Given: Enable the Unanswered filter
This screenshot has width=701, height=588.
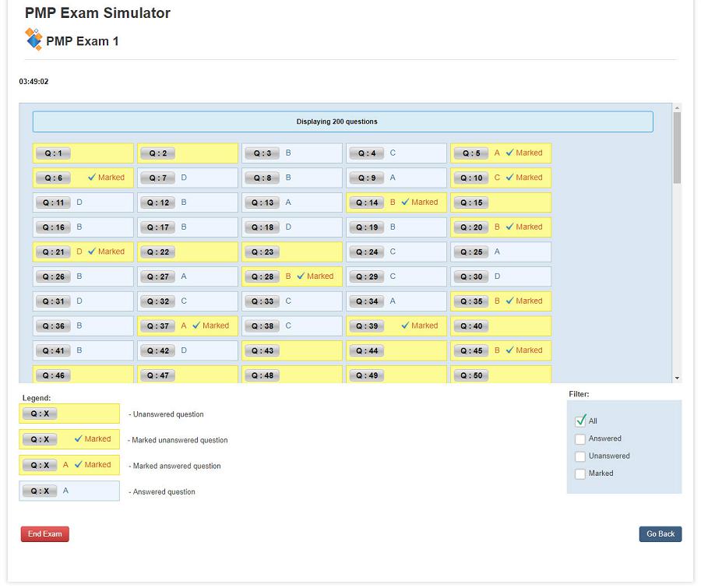Looking at the screenshot, I should pyautogui.click(x=580, y=456).
